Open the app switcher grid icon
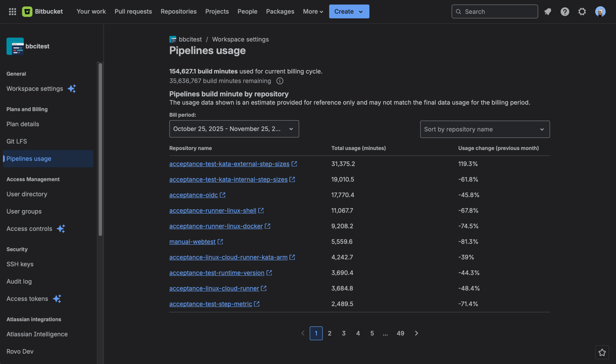This screenshot has height=364, width=616. pyautogui.click(x=12, y=12)
